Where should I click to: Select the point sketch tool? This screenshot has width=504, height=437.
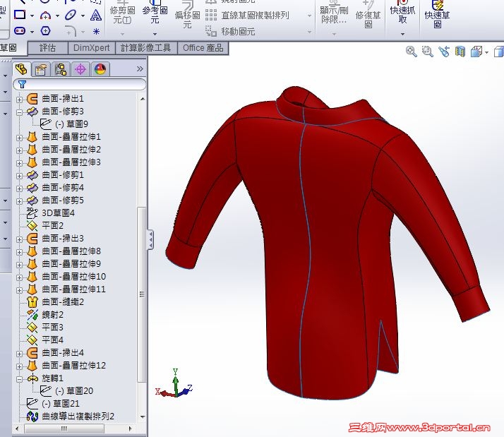click(x=96, y=32)
